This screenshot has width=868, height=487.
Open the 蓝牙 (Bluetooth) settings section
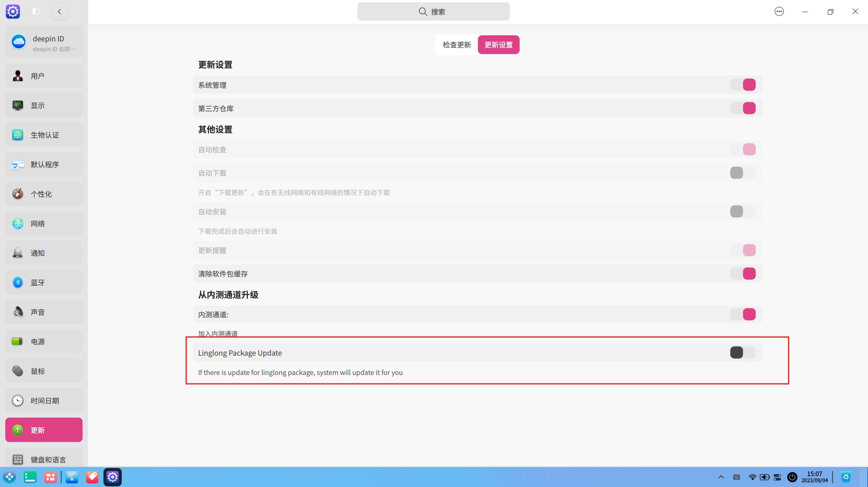tap(43, 282)
